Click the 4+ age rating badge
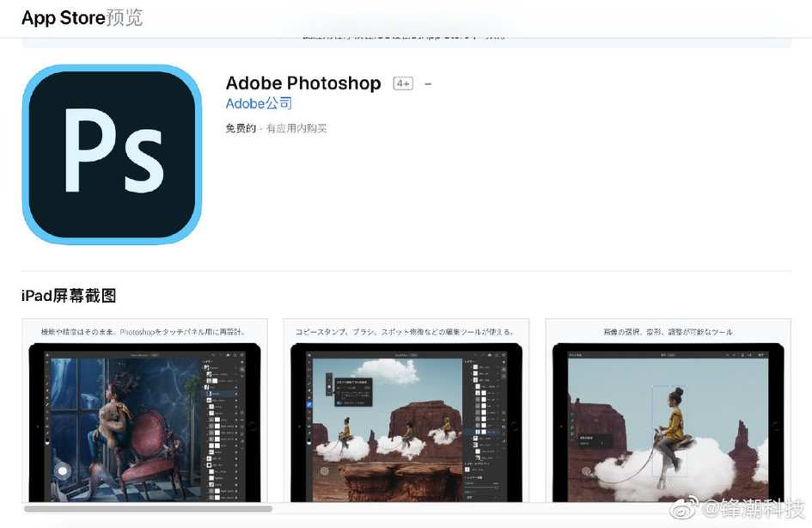The image size is (812, 528). pos(402,83)
